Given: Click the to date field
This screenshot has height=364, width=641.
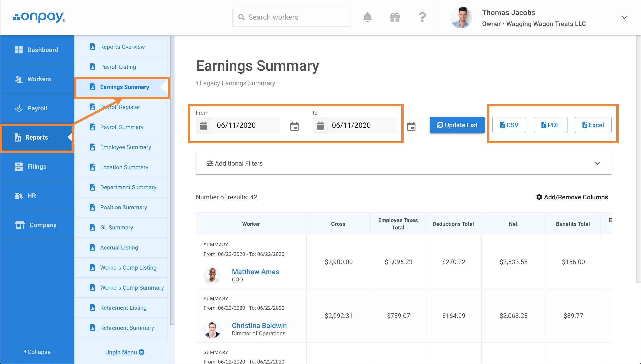Looking at the screenshot, I should point(355,125).
